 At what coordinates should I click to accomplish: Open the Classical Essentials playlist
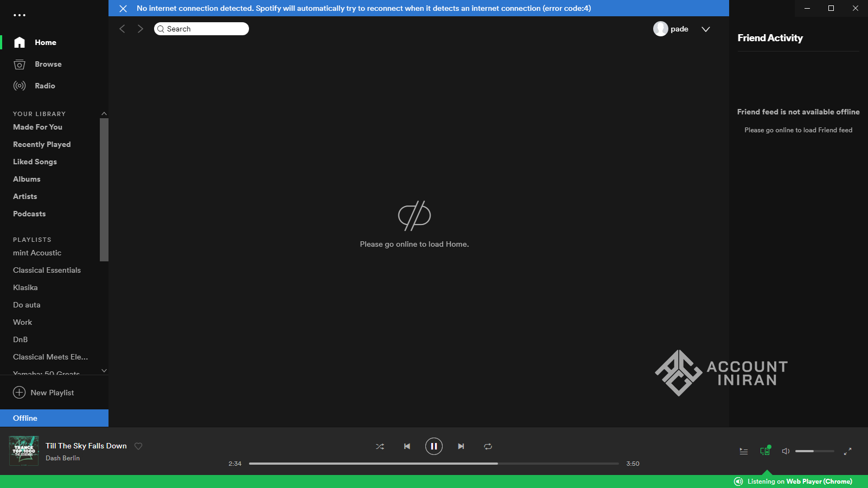click(x=47, y=270)
